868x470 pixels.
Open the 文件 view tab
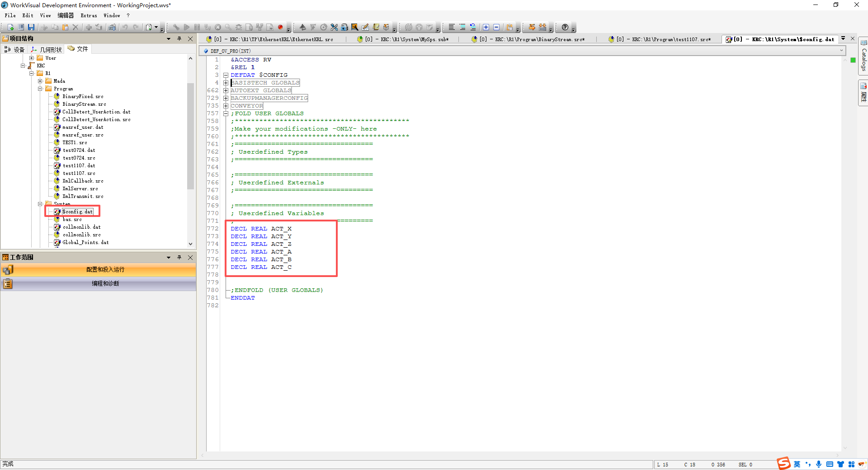[x=78, y=49]
